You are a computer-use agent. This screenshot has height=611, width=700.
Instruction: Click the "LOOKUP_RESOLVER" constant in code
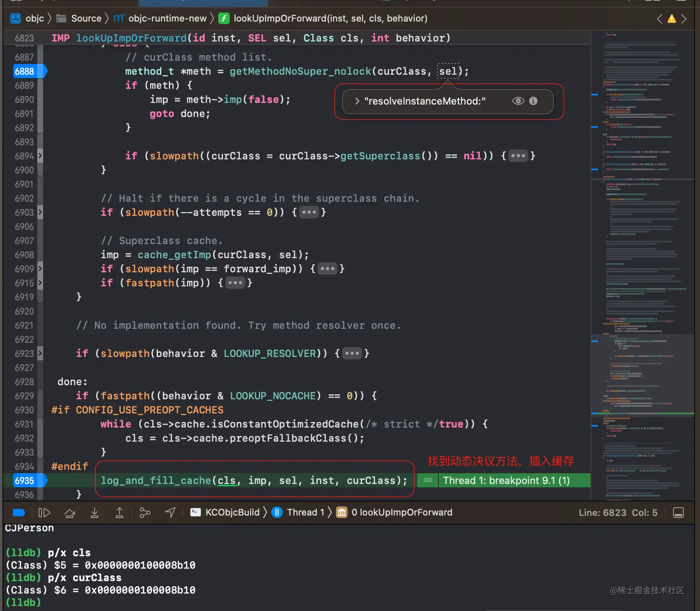tap(270, 354)
